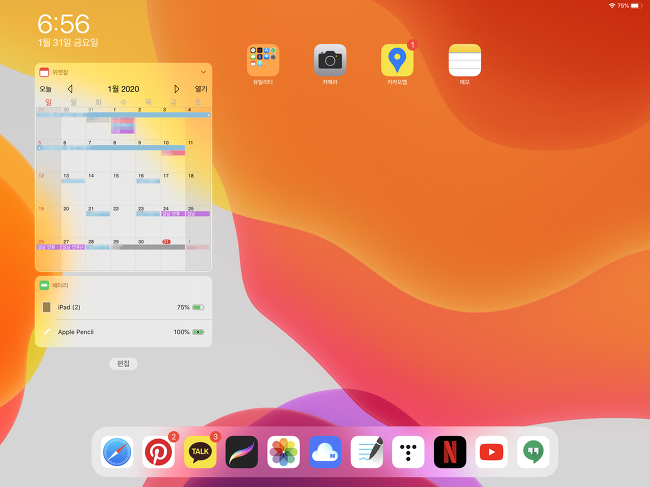Tap the green battery widget icon
The image size is (650, 487).
tap(44, 285)
